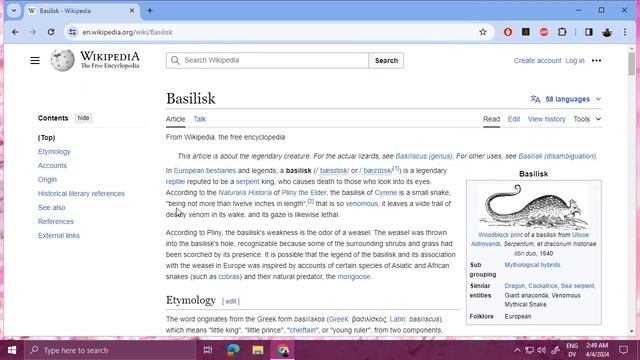Open File Explorer from the taskbar
Viewport: 640px width, 360px height.
[x=258, y=350]
